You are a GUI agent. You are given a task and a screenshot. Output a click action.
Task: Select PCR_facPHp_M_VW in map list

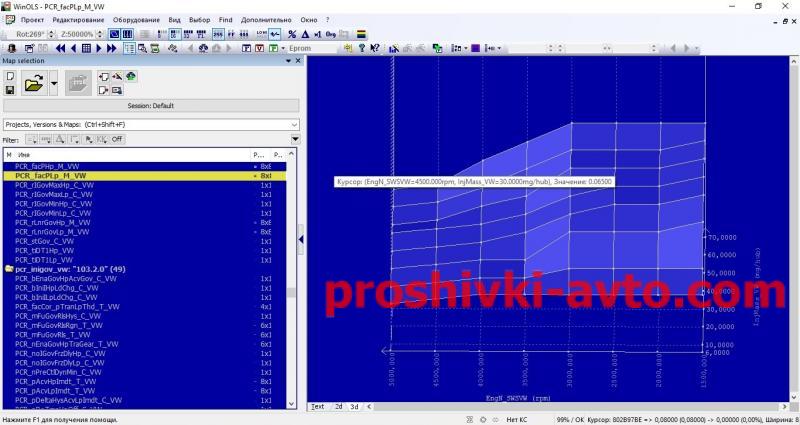[x=144, y=166]
